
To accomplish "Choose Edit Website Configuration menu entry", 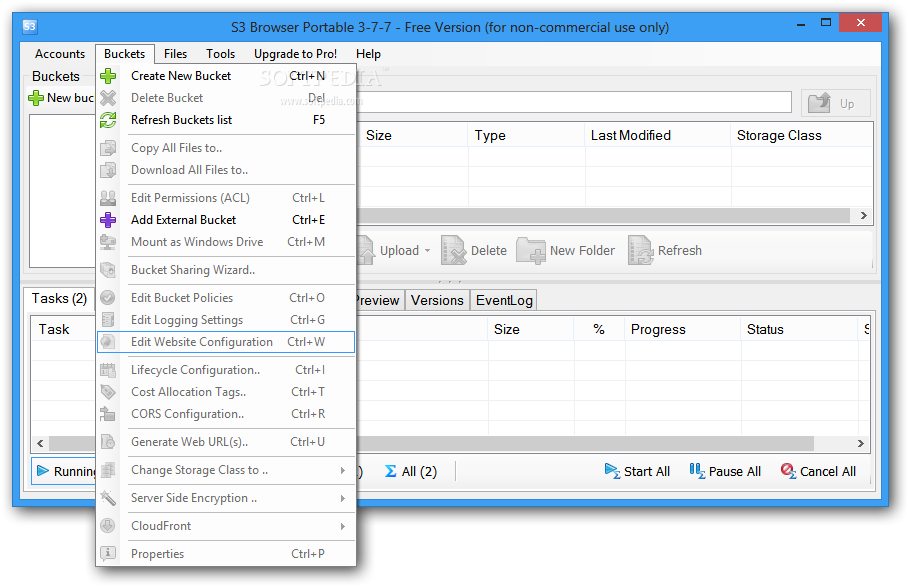I will pyautogui.click(x=226, y=342).
